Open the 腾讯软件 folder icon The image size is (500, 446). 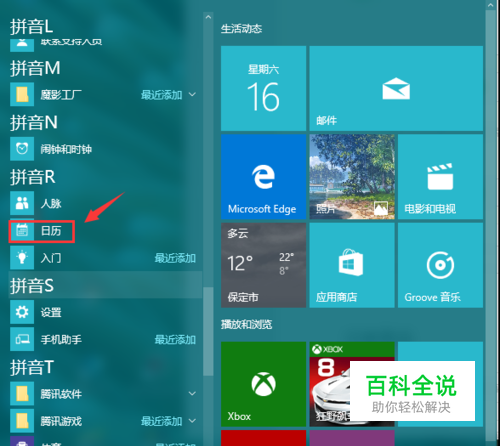(x=22, y=394)
